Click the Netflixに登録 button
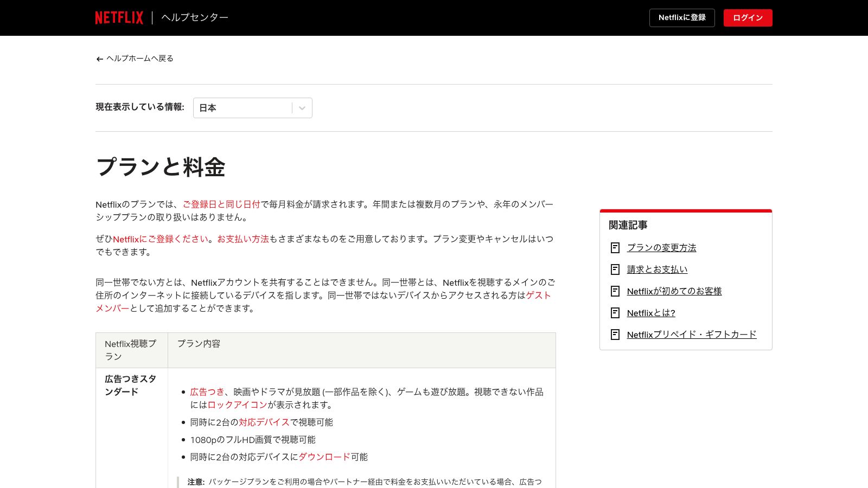 click(682, 18)
